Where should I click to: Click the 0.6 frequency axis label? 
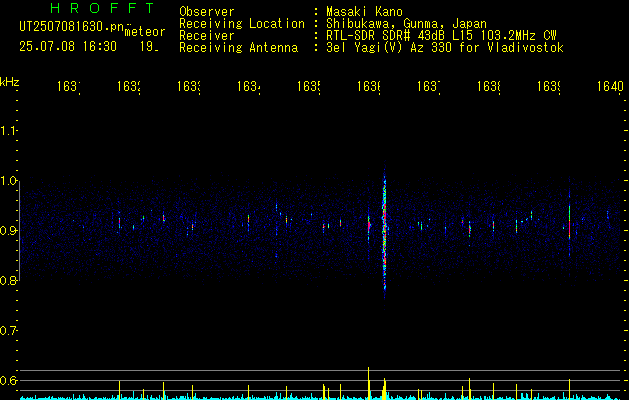point(8,380)
